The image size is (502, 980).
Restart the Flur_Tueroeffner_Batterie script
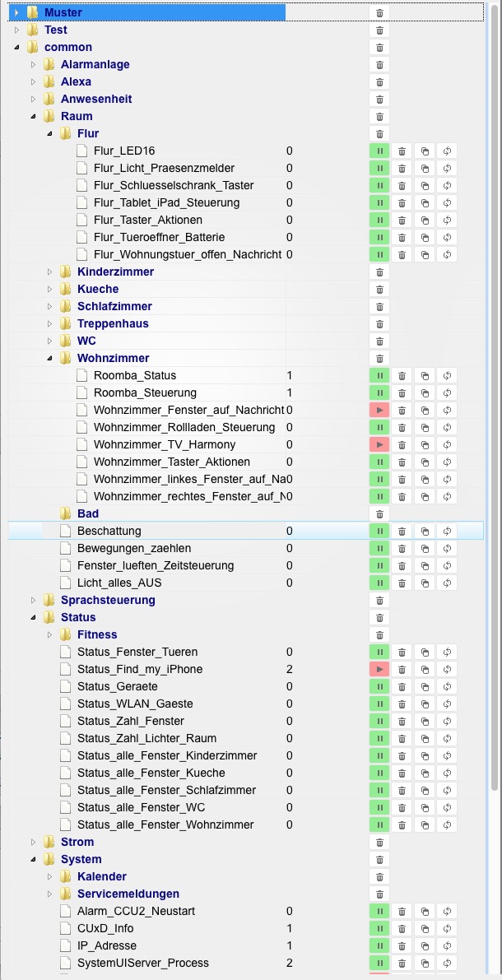point(447,238)
